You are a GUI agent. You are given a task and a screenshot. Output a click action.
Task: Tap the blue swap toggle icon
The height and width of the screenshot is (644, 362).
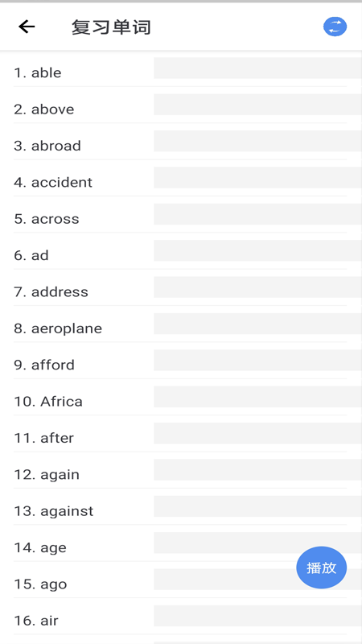pyautogui.click(x=335, y=27)
